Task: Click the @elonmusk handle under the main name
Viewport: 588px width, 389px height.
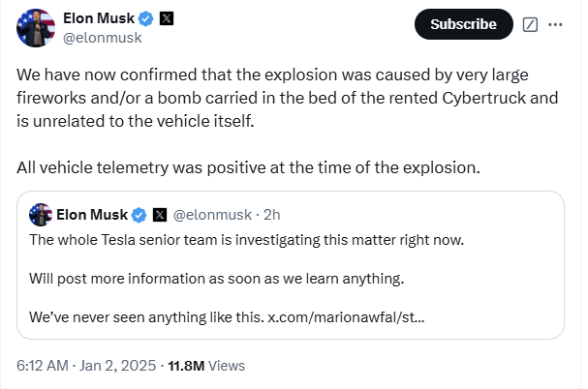Action: click(x=102, y=38)
